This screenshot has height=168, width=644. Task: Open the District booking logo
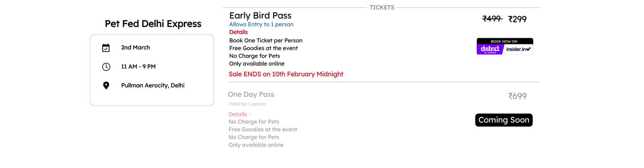490,49
